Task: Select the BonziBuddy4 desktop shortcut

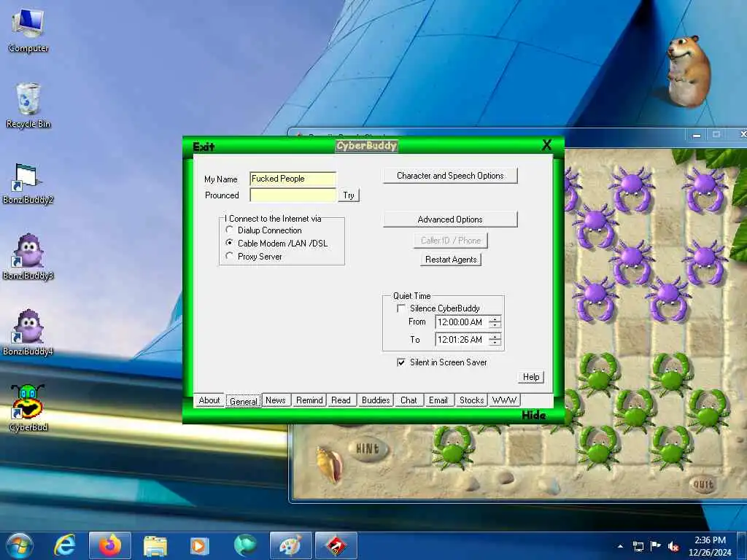Action: (x=28, y=332)
